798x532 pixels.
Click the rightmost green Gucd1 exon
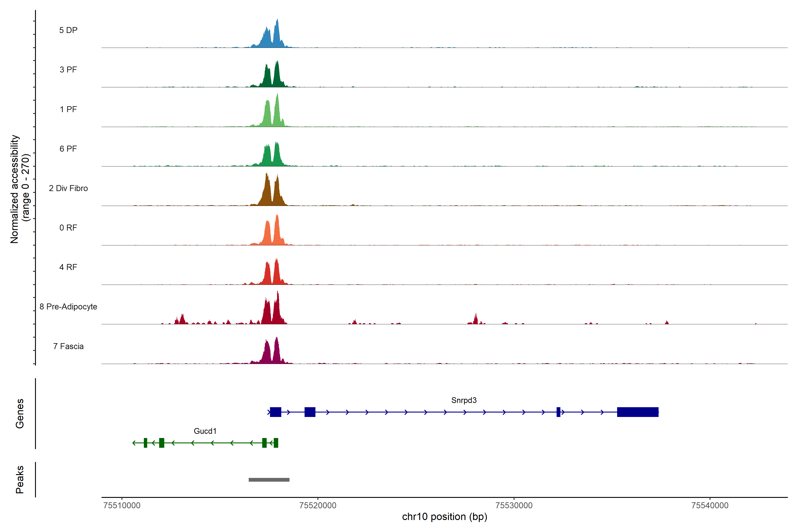(x=276, y=443)
